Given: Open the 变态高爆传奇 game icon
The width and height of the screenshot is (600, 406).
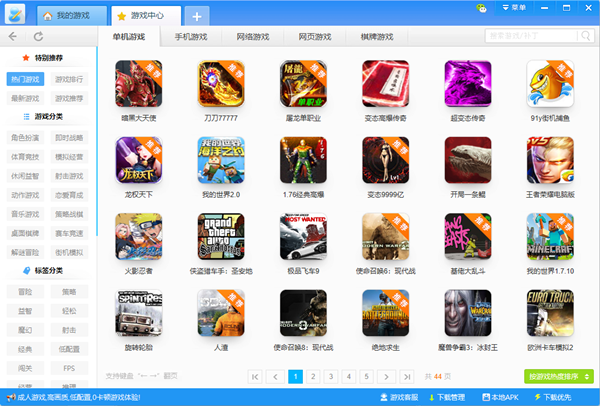Looking at the screenshot, I should coord(385,83).
